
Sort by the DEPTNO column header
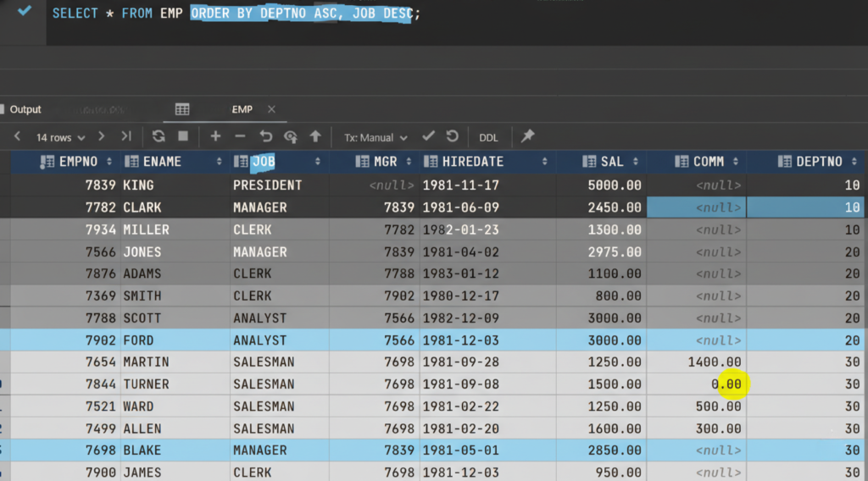click(818, 162)
